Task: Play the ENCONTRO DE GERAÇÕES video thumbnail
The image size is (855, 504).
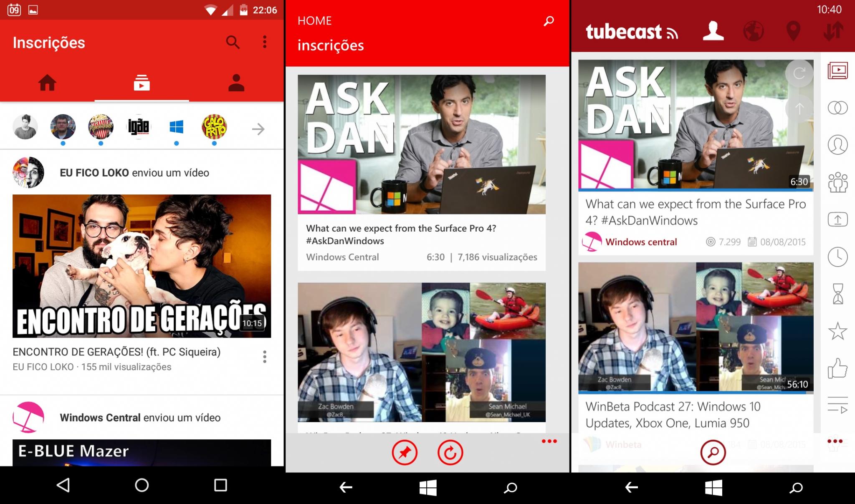Action: (x=142, y=266)
